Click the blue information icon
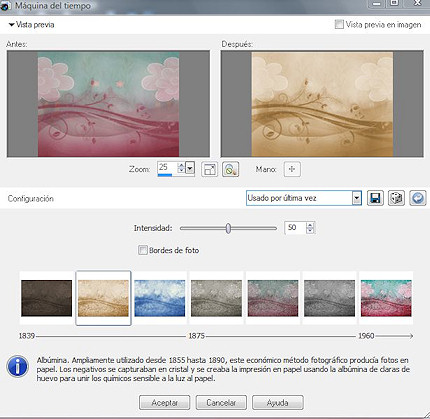Screen dimensions: 430x419 coord(17,366)
